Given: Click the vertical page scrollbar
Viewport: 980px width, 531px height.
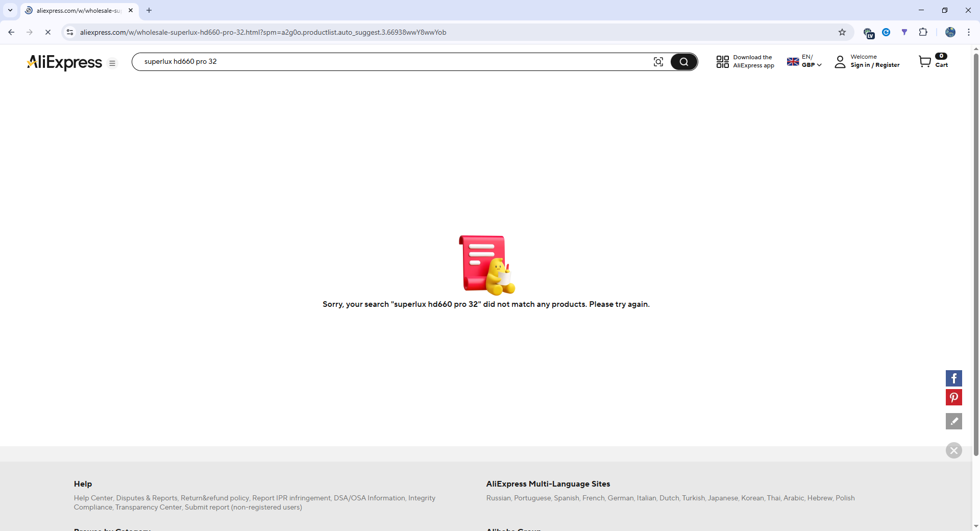Looking at the screenshot, I should click(x=976, y=255).
